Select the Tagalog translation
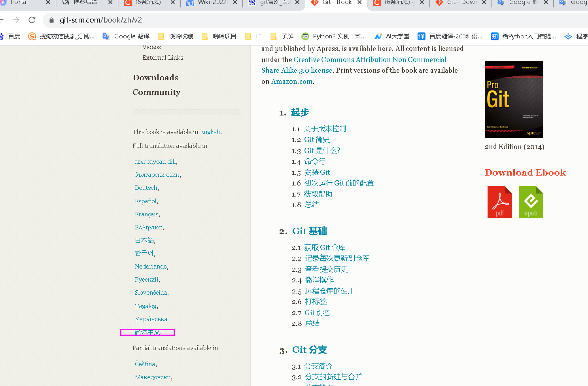Image resolution: width=588 pixels, height=386 pixels. coord(146,306)
